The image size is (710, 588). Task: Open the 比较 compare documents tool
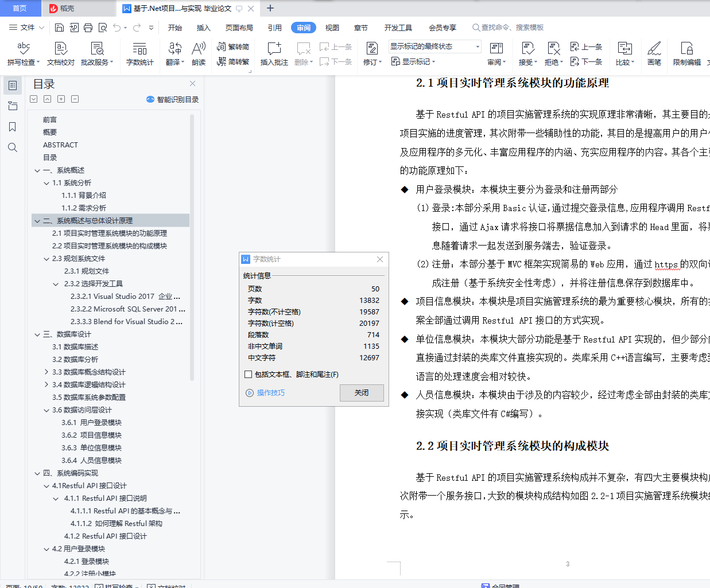pyautogui.click(x=624, y=54)
